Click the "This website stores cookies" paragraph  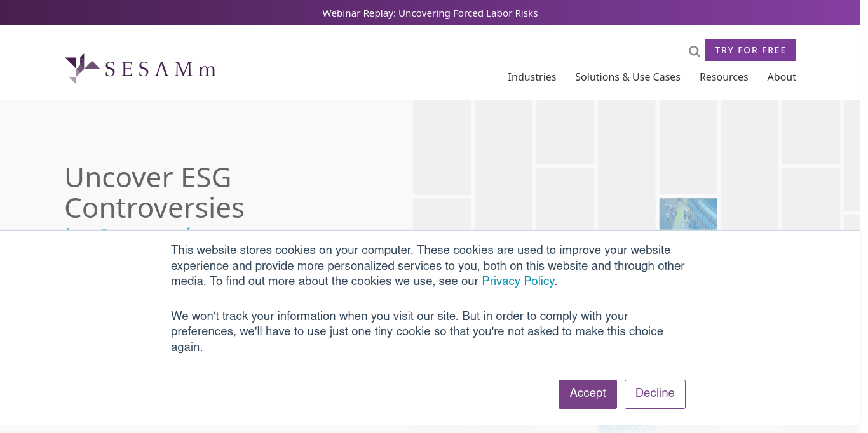(x=427, y=265)
